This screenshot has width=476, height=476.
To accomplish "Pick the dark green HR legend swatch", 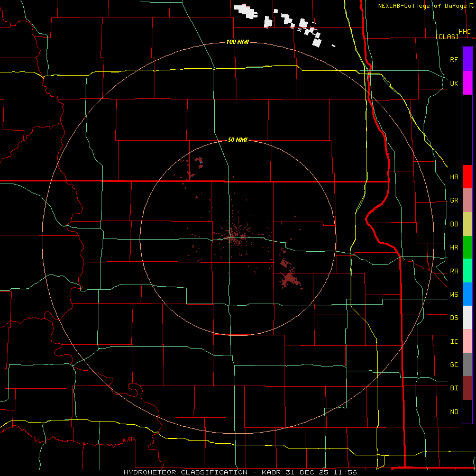I will 467,248.
